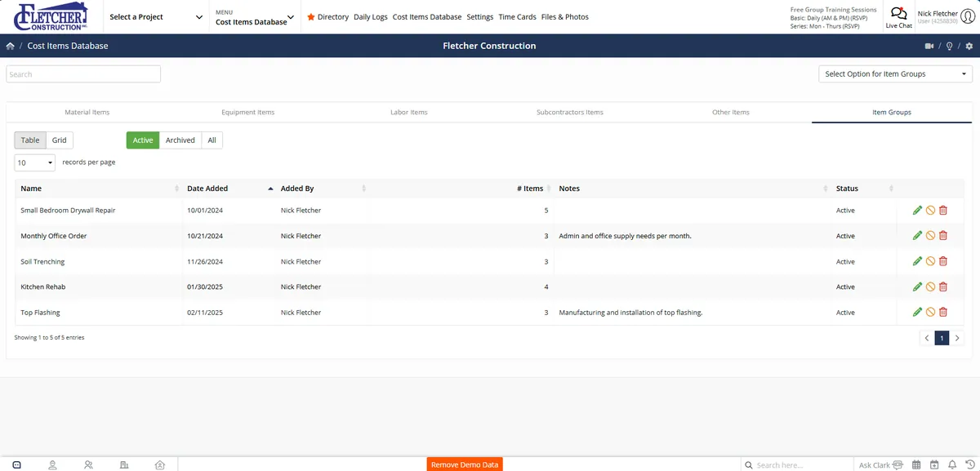Open Directory in top navigation
The width and height of the screenshot is (980, 471).
(333, 17)
